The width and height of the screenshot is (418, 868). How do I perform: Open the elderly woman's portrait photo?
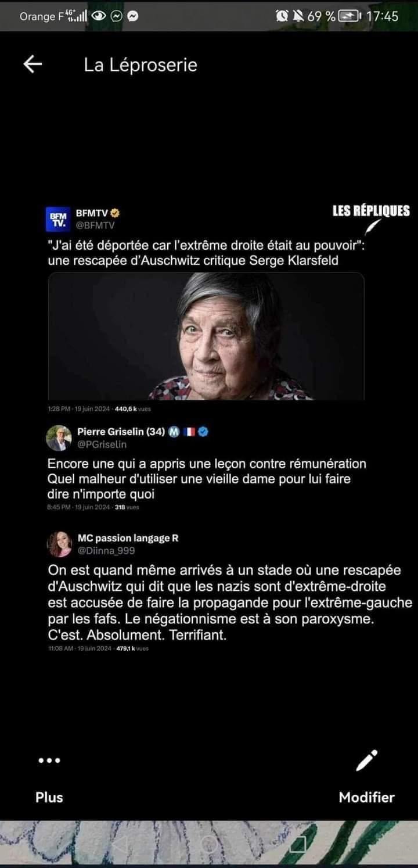pos(206,336)
